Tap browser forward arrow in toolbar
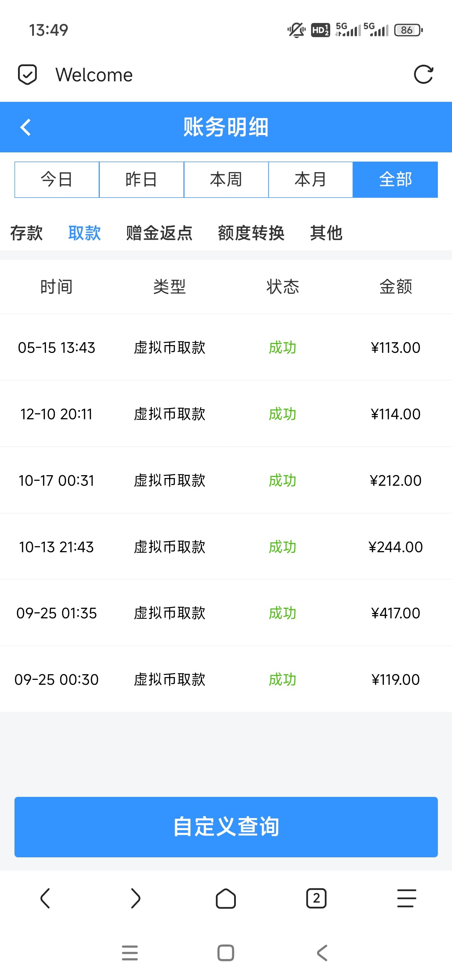This screenshot has height=980, width=452. point(135,898)
